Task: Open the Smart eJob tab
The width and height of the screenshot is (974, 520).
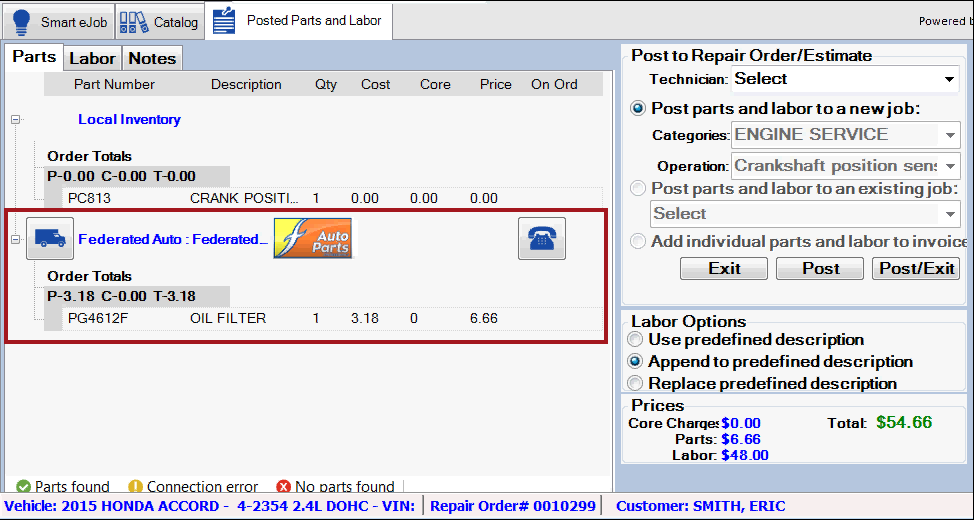Action: click(x=57, y=22)
